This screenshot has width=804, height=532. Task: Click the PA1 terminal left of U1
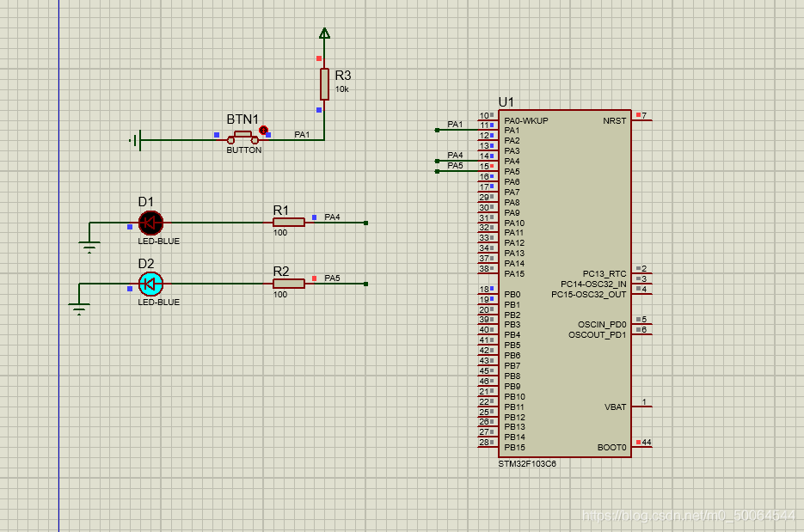coord(437,130)
